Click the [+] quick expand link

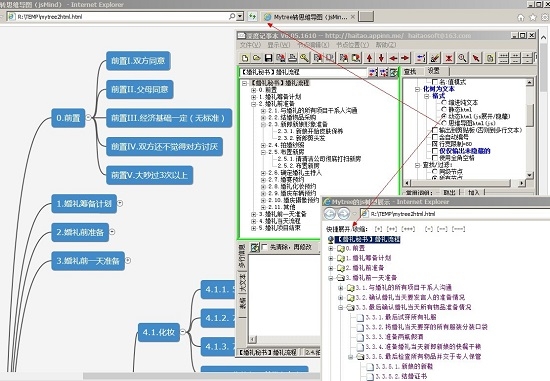click(378, 229)
